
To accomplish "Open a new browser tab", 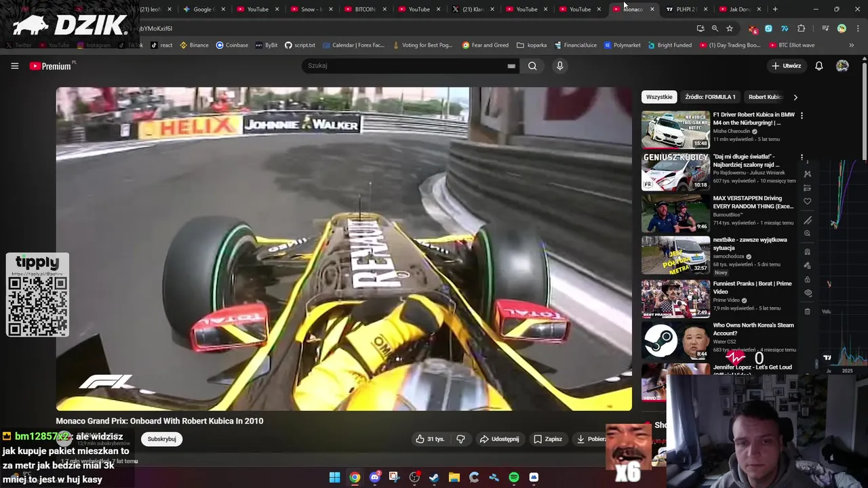I will [x=775, y=9].
